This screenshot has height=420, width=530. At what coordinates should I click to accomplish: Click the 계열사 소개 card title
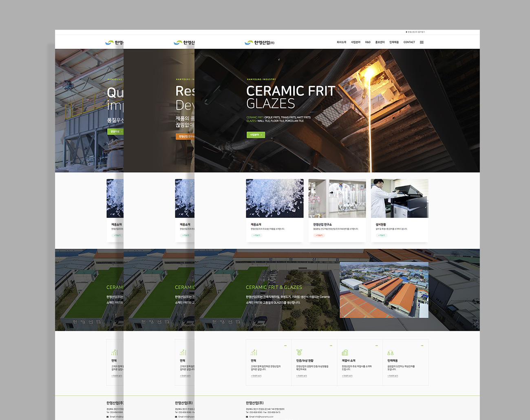349,361
